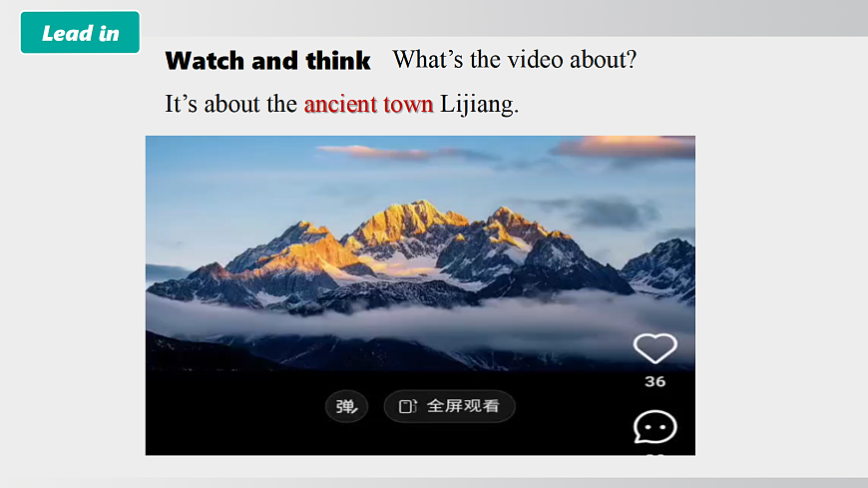868x488 pixels.
Task: Play the snow mountain video thumbnail
Action: coord(420,295)
